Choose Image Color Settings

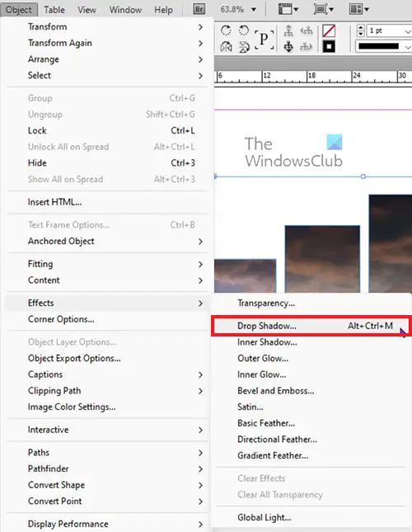[107, 407]
